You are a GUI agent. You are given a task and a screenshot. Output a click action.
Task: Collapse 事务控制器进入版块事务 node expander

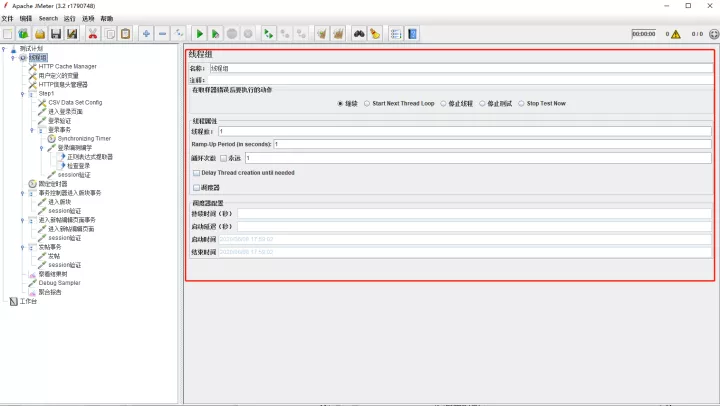point(22,193)
